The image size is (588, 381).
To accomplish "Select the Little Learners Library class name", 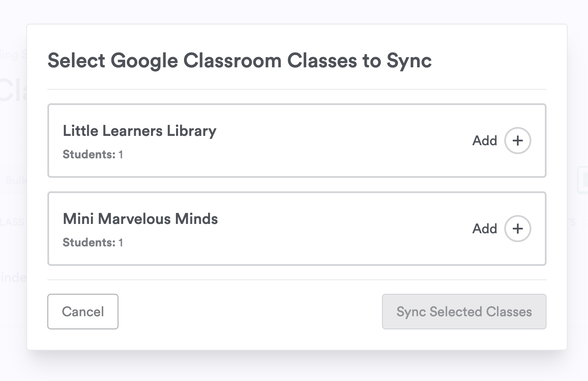I will point(140,131).
